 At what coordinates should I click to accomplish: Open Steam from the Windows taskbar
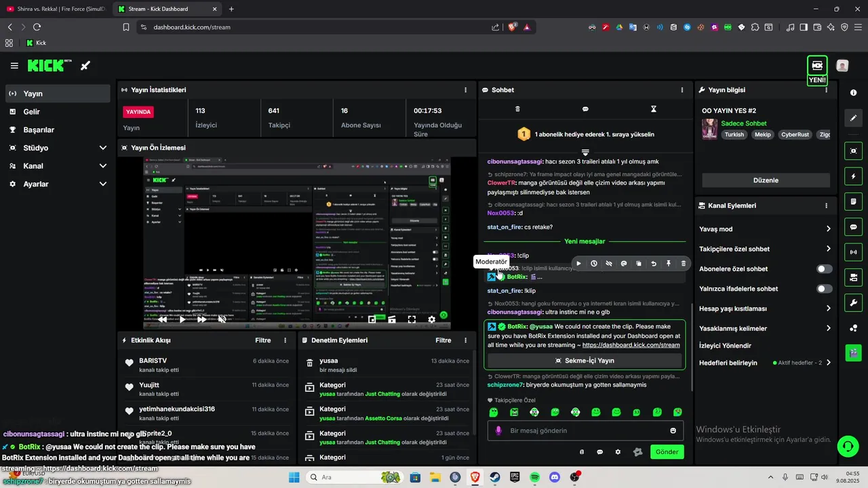pyautogui.click(x=495, y=477)
